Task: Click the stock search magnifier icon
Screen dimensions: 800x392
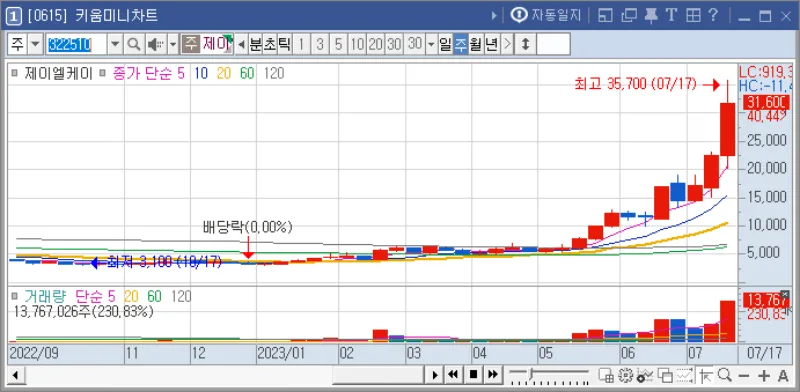Action: pyautogui.click(x=134, y=44)
